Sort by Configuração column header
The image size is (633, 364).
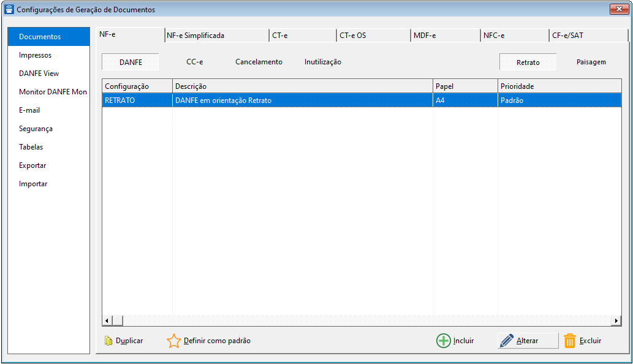click(137, 86)
